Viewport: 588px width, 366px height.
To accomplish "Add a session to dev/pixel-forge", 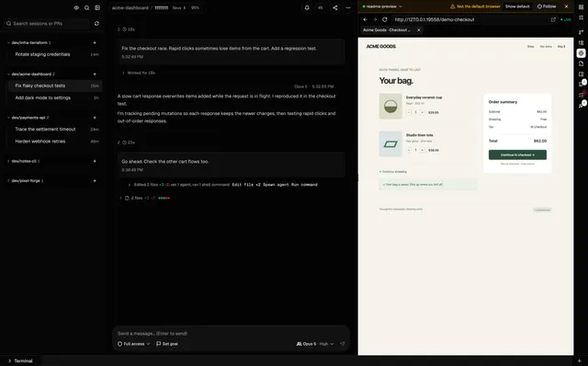I will pos(95,181).
